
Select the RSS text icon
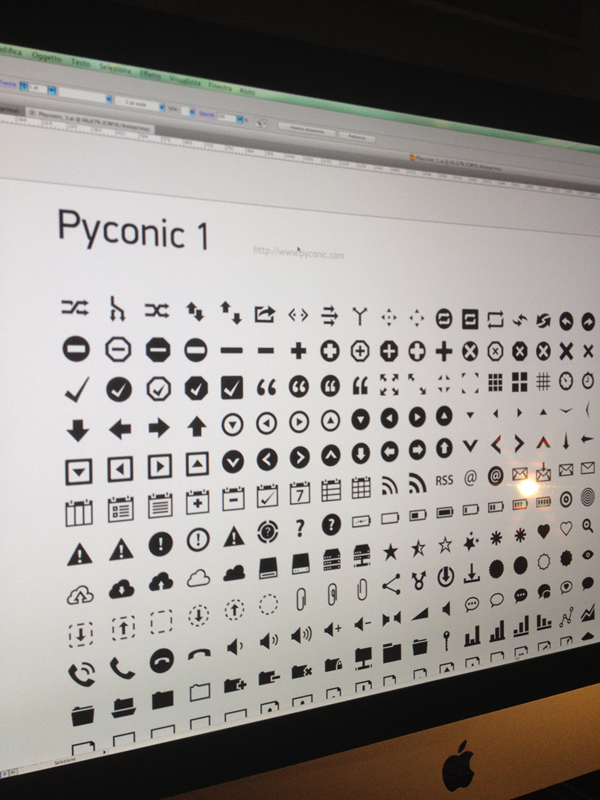pyautogui.click(x=444, y=480)
